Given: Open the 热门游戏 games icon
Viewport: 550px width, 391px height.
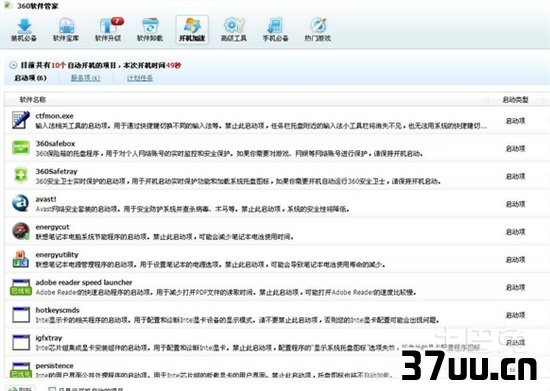Looking at the screenshot, I should pos(318,30).
